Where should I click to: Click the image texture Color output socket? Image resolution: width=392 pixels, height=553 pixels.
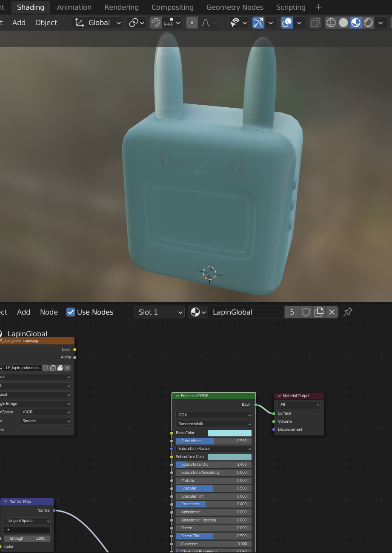click(74, 350)
